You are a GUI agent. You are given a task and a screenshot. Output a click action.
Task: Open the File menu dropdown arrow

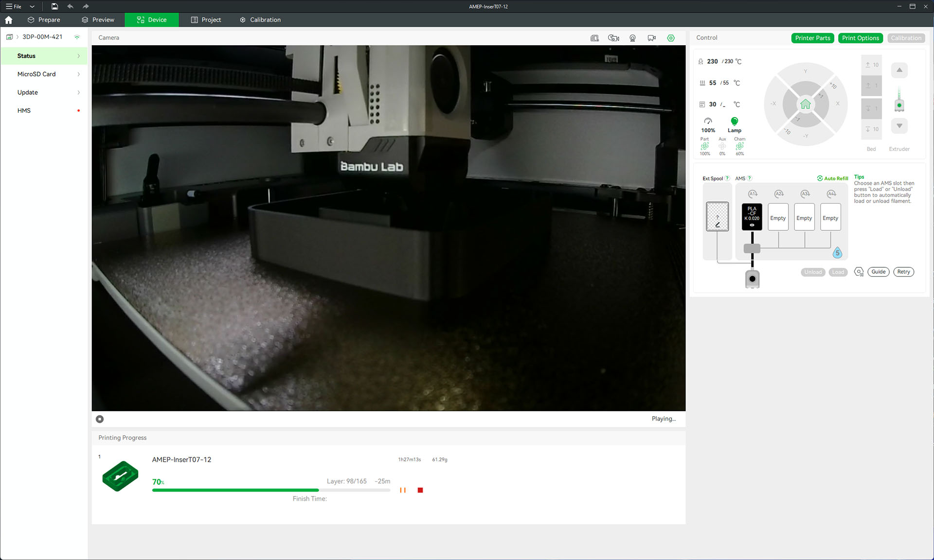pyautogui.click(x=32, y=6)
